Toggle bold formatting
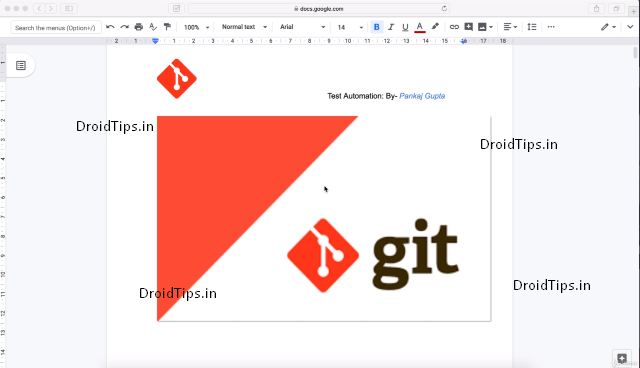Screen dimensions: 640x368 point(376,27)
